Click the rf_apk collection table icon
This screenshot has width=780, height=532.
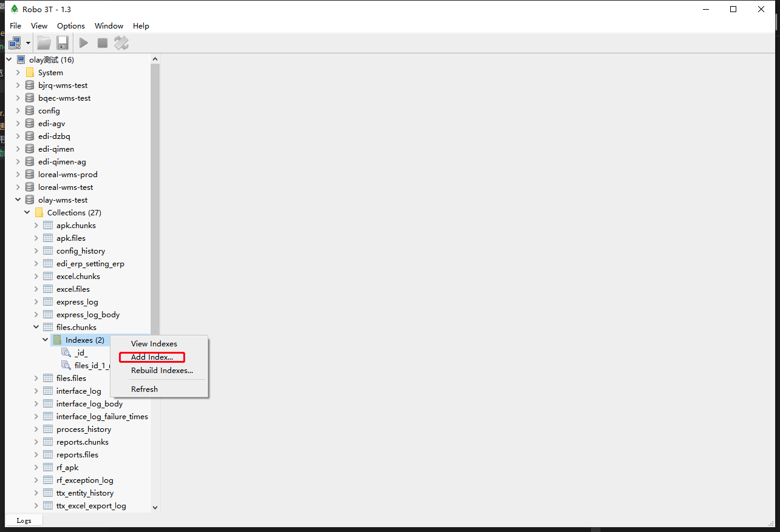click(48, 468)
